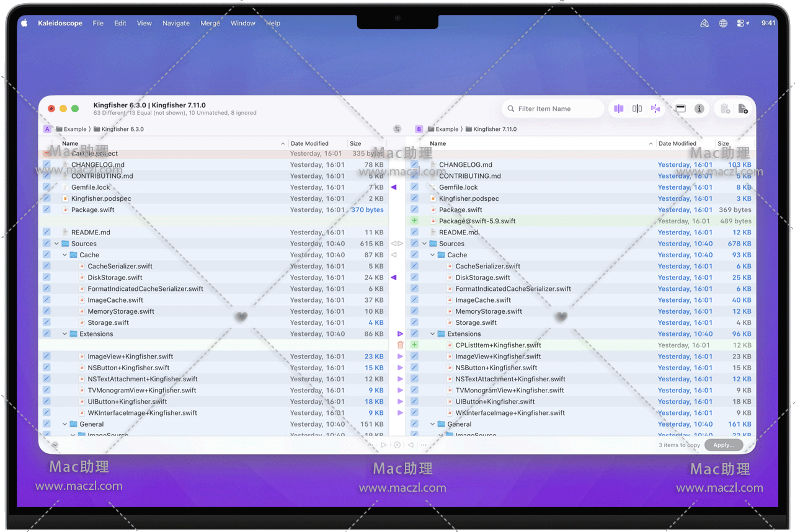The image size is (795, 532).
Task: Click the new document icon in toolbar
Action: [743, 109]
